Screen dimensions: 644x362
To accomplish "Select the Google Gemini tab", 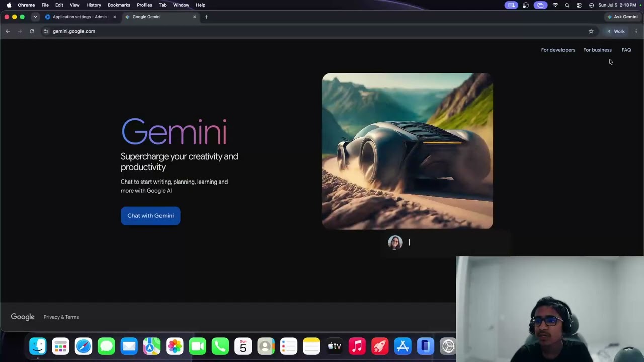I will pyautogui.click(x=161, y=17).
